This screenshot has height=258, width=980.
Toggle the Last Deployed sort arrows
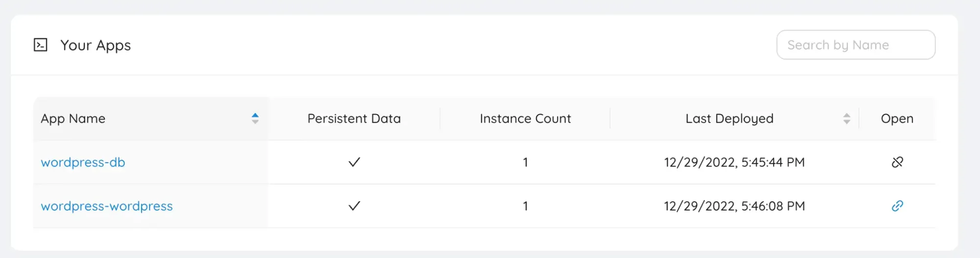pos(846,118)
